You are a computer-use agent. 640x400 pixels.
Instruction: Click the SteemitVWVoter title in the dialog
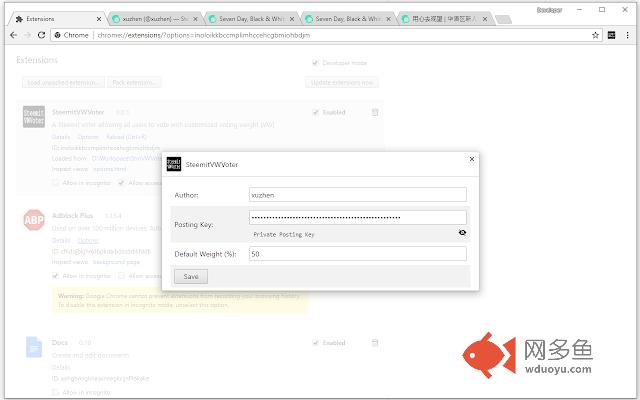click(x=212, y=164)
